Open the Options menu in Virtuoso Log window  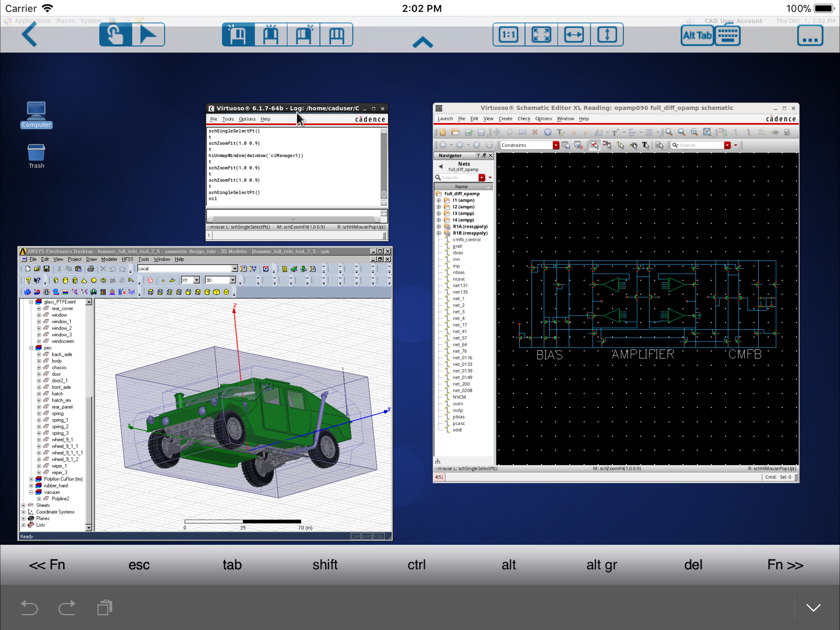click(247, 119)
